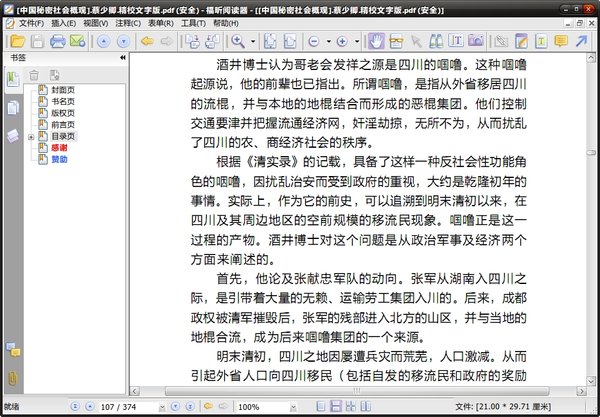Go to previous page in status bar
This screenshot has height=417, width=600.
(x=90, y=406)
